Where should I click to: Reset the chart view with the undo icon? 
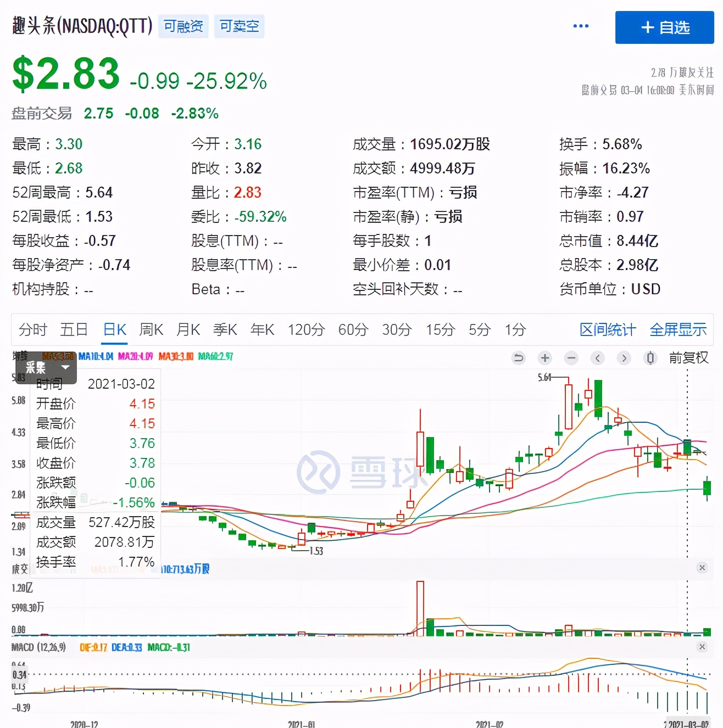(x=518, y=357)
